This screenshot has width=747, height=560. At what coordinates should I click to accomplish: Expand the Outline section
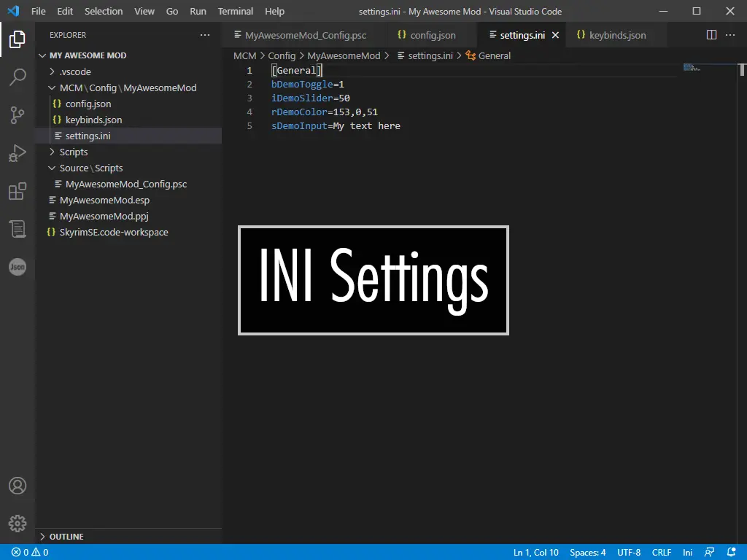tap(66, 537)
